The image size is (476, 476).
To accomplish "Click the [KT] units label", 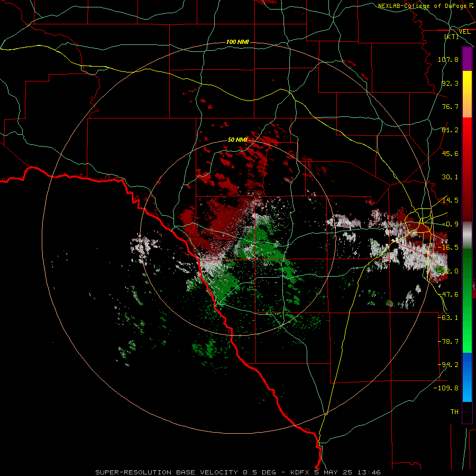I will [x=452, y=36].
